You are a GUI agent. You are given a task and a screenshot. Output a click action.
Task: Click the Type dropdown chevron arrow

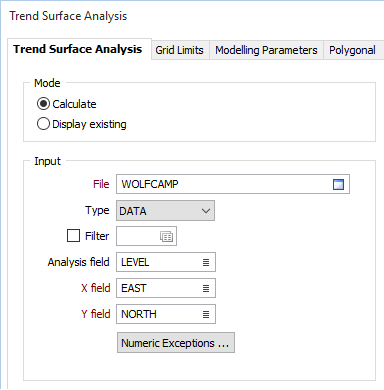click(x=206, y=211)
